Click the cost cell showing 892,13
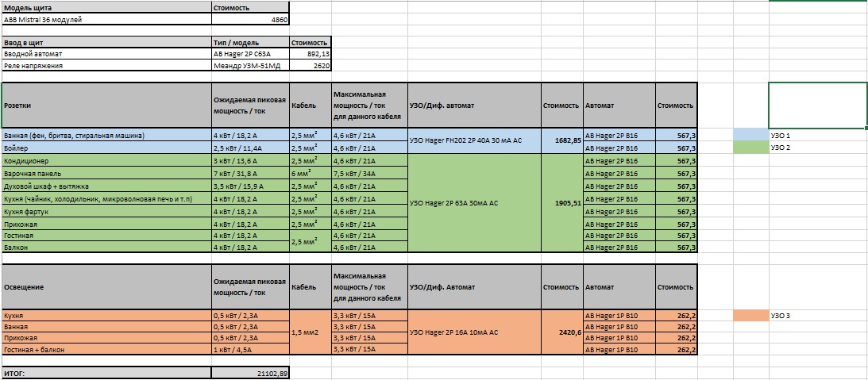 click(310, 54)
